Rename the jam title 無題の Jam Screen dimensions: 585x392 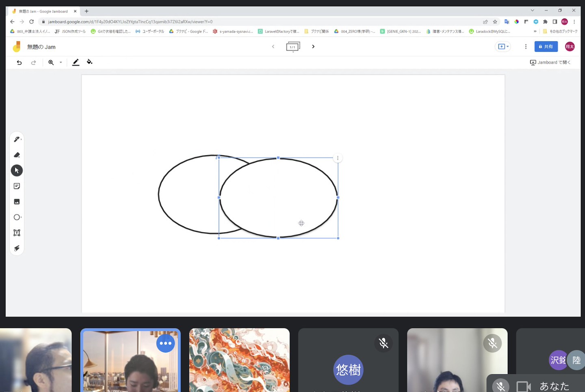click(41, 47)
